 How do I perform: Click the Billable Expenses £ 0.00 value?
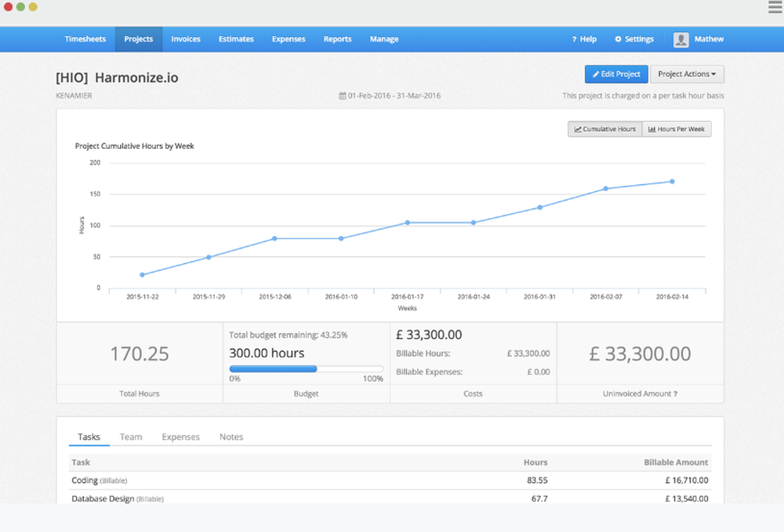click(539, 371)
